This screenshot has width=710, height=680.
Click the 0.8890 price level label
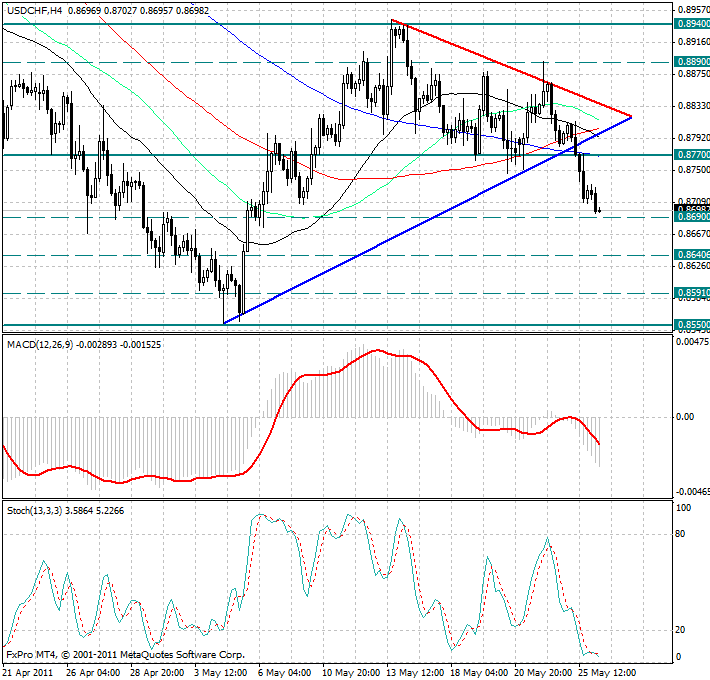[692, 62]
